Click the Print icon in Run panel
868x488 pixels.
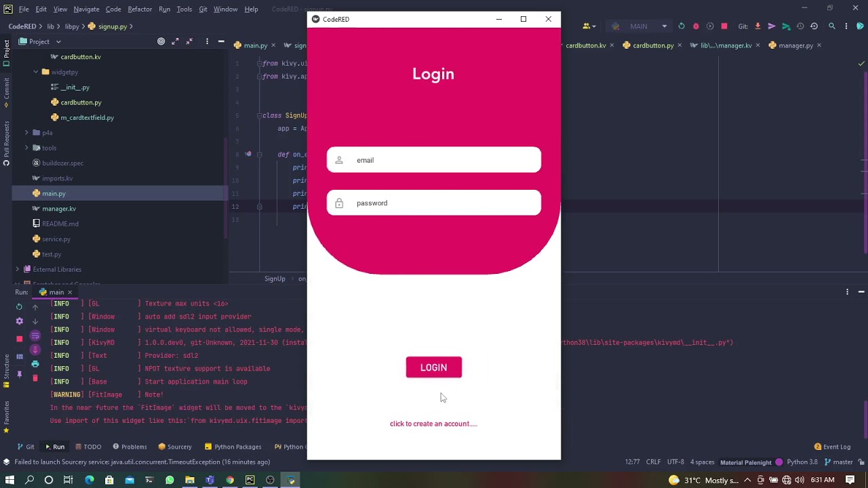(35, 364)
